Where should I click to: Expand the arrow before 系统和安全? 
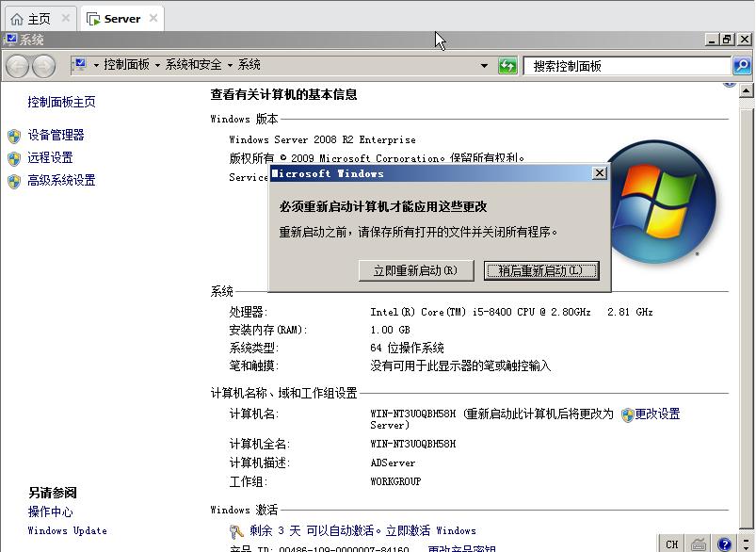point(157,65)
